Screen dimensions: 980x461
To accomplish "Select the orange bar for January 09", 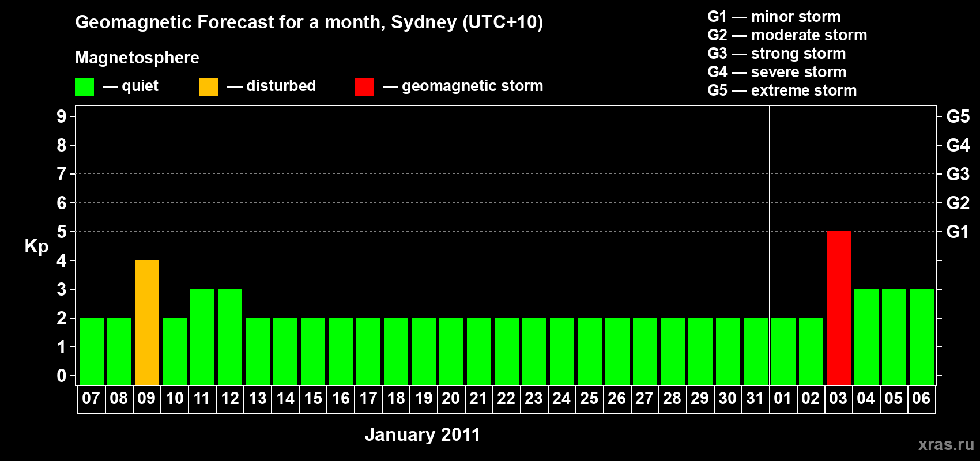I will (147, 322).
